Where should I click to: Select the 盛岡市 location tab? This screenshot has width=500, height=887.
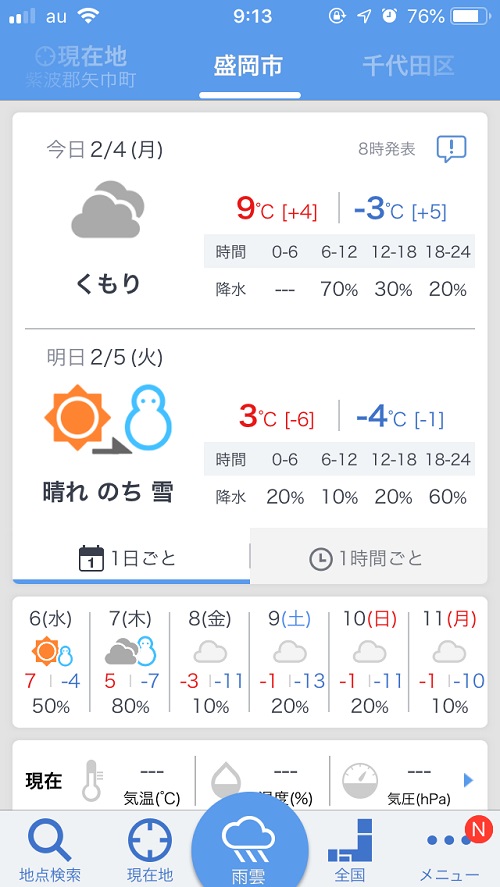click(x=248, y=66)
